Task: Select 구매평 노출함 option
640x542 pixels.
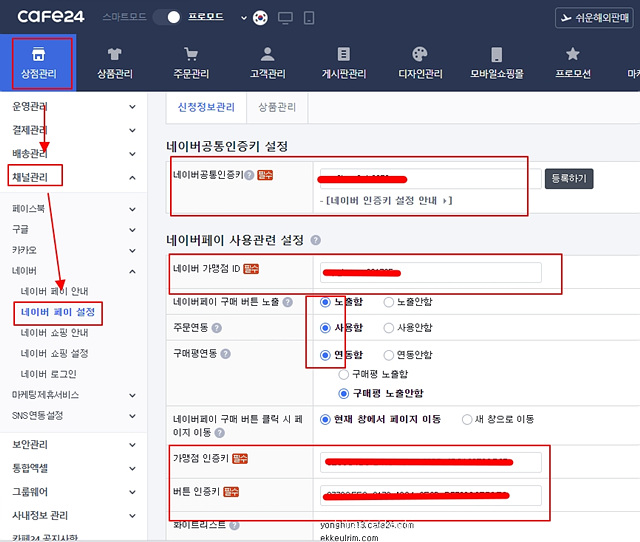Action: [x=344, y=374]
